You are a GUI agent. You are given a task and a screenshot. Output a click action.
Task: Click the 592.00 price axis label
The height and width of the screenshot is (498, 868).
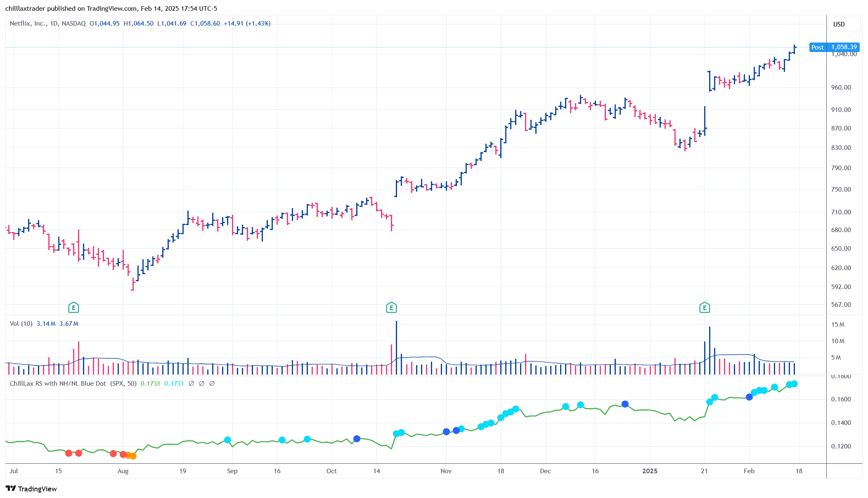[841, 287]
